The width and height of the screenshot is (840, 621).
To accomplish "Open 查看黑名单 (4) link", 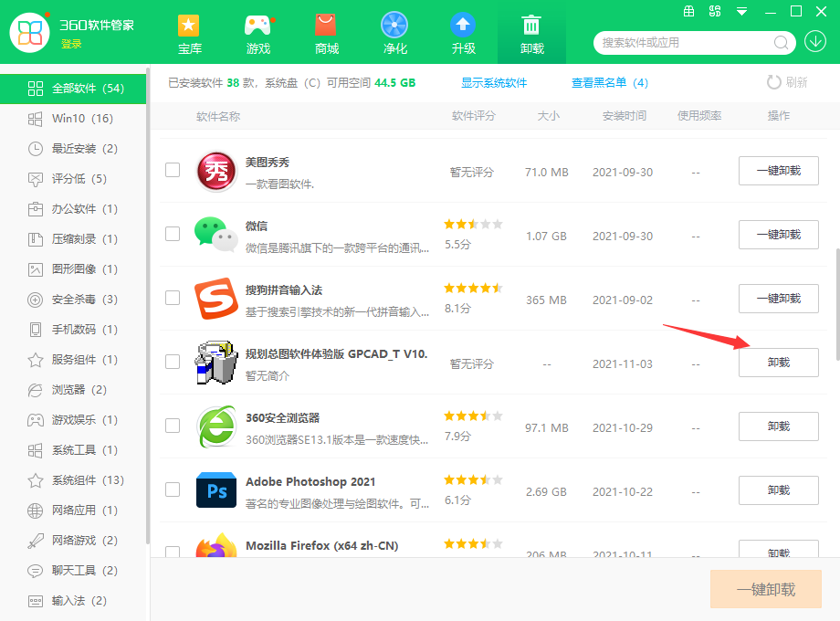I will pyautogui.click(x=610, y=82).
